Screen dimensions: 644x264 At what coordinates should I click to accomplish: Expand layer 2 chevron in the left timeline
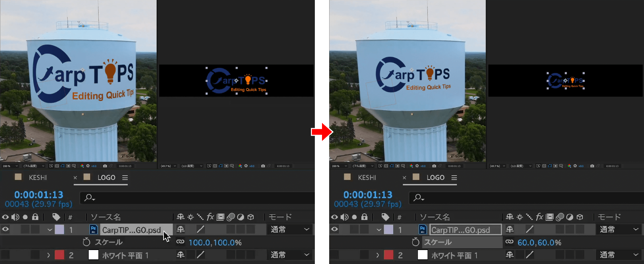tap(49, 255)
